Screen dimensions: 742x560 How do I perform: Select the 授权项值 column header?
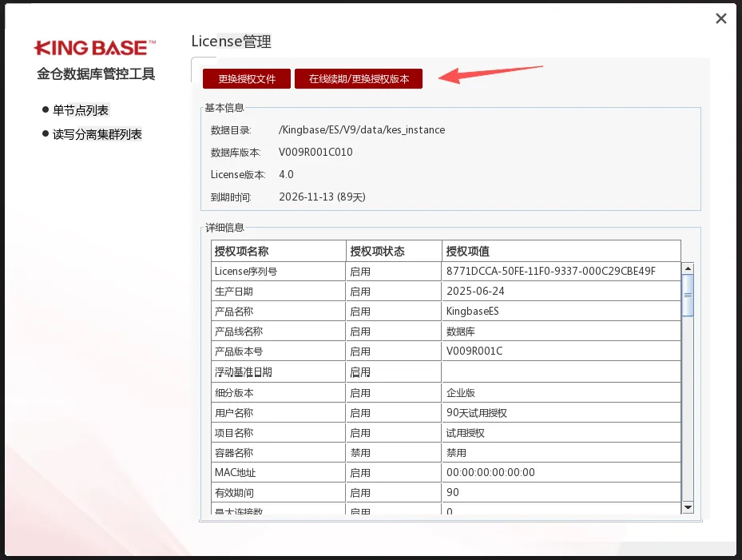click(x=561, y=251)
